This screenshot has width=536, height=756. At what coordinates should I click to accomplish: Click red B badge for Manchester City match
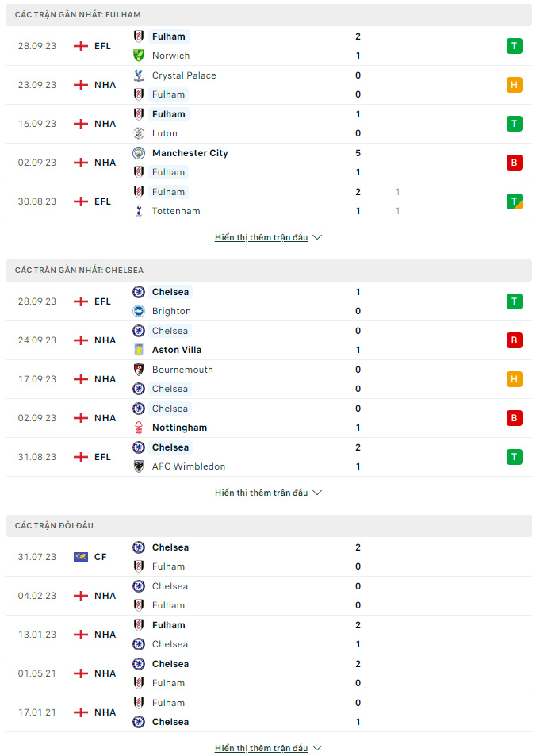tap(515, 163)
